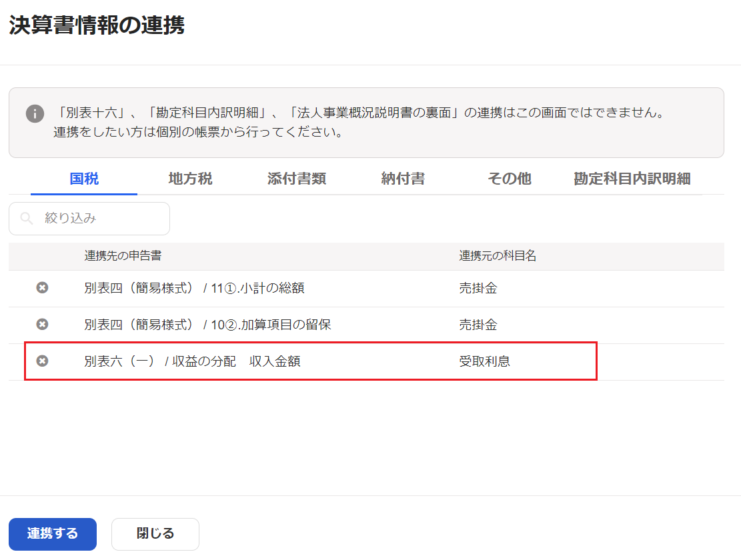Image resolution: width=741 pixels, height=560 pixels.
Task: Click the 連携する button
Action: [53, 534]
